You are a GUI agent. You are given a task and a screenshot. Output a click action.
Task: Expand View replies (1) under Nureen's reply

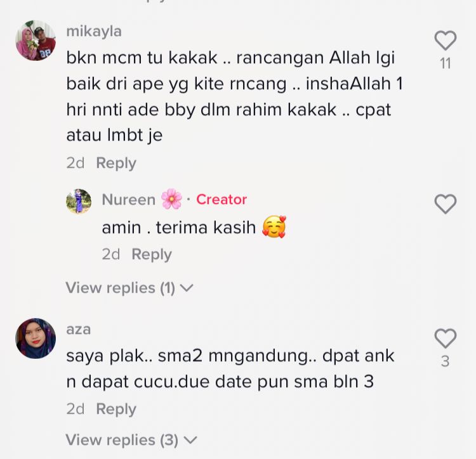pos(129,287)
